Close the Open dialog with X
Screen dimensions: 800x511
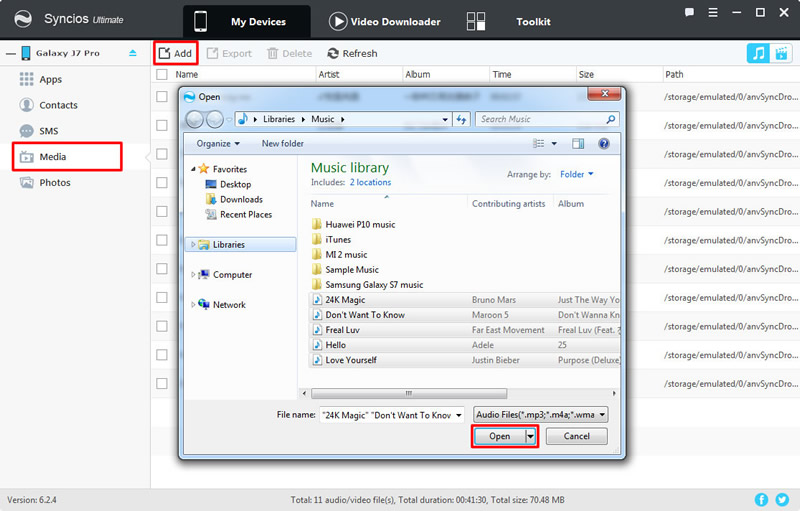click(604, 93)
